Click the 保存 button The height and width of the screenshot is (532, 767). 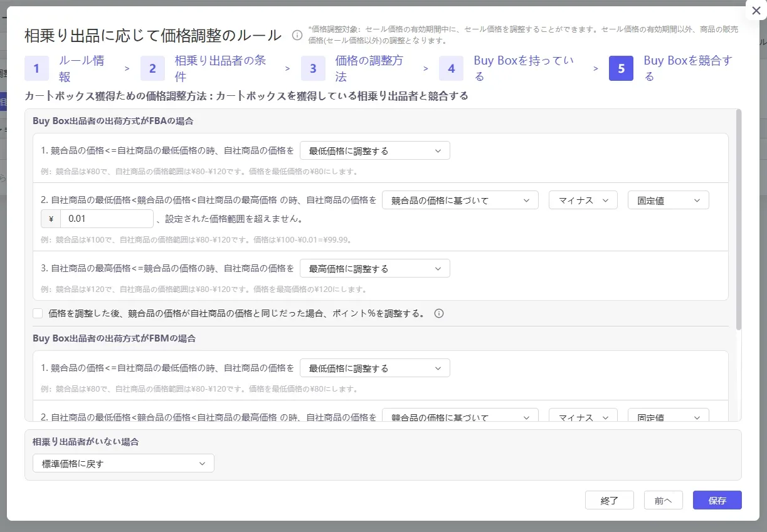717,500
